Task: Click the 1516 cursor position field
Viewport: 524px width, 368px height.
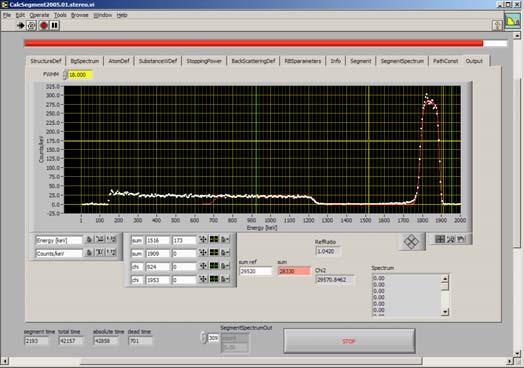Action: pyautogui.click(x=157, y=240)
